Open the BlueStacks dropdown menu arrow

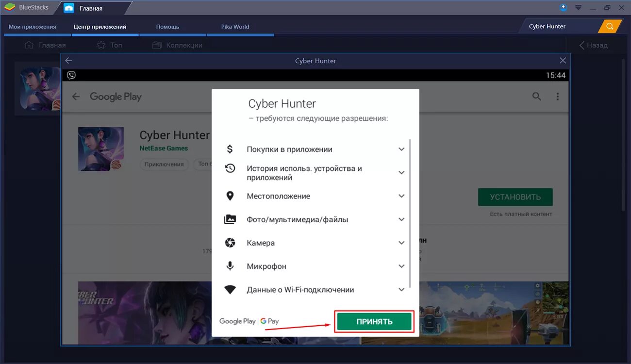(578, 7)
